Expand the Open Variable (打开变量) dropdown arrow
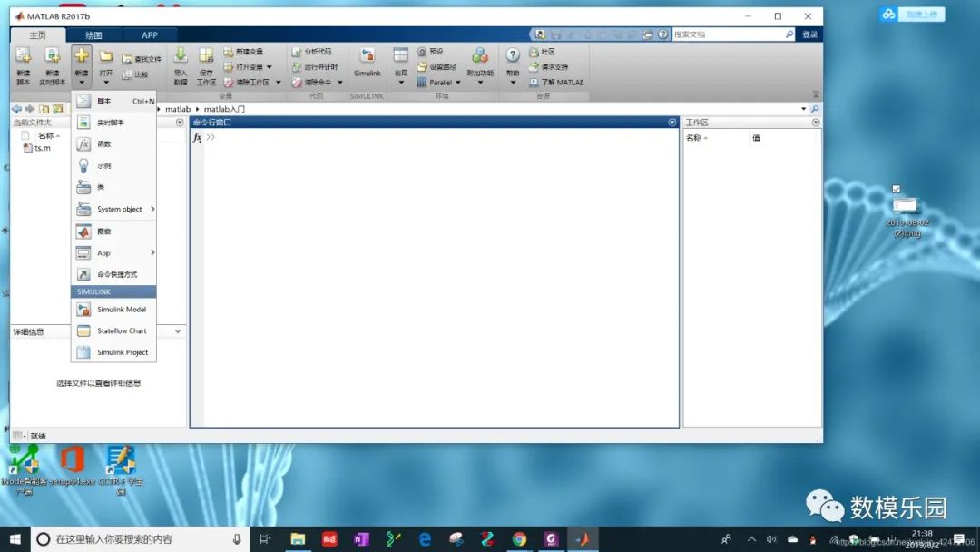The height and width of the screenshot is (552, 980). pyautogui.click(x=269, y=67)
